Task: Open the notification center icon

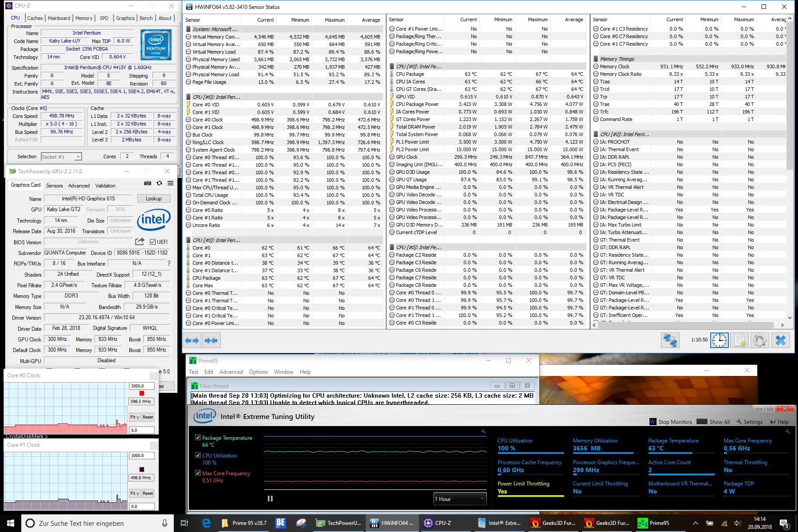Action: tap(784, 524)
